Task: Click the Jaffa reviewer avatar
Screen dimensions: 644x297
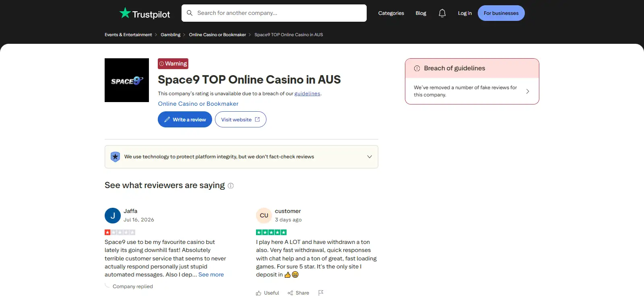Action: click(113, 216)
